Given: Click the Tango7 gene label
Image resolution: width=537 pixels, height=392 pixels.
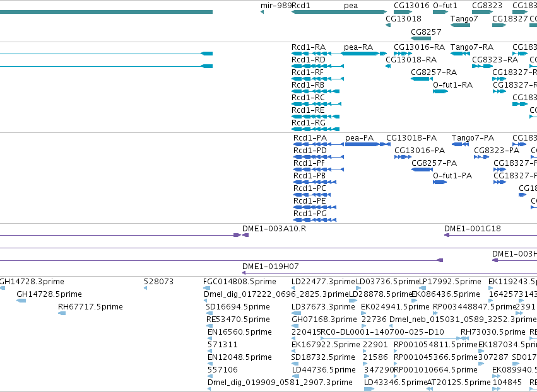Looking at the screenshot, I should (x=464, y=19).
